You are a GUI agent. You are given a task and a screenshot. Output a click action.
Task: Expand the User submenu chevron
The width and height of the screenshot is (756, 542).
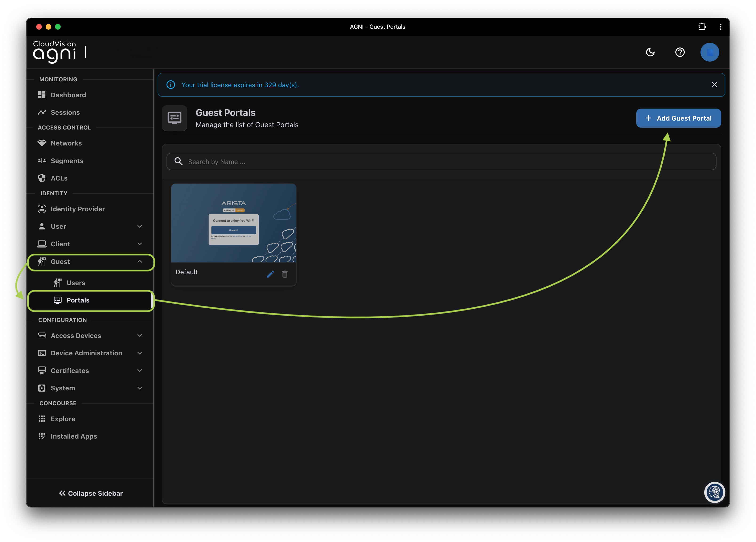click(140, 227)
